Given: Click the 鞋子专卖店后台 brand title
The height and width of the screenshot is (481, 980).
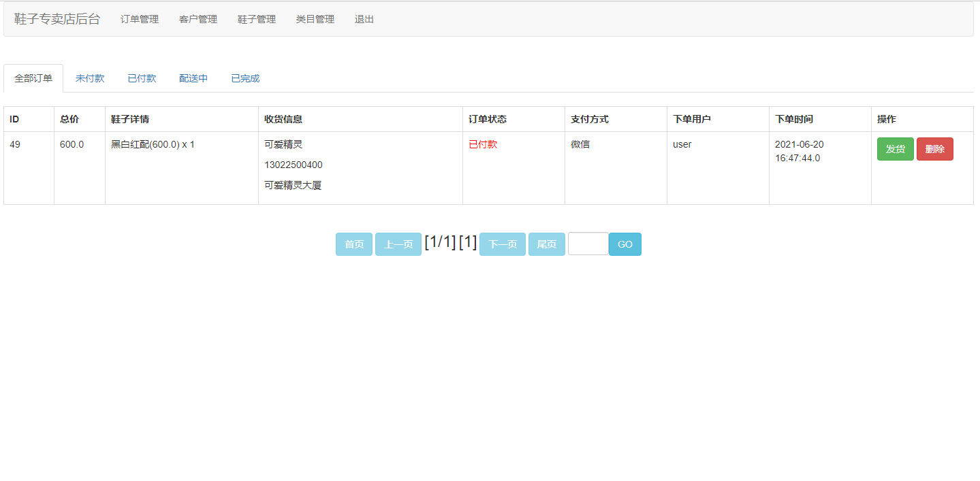Looking at the screenshot, I should coord(57,19).
